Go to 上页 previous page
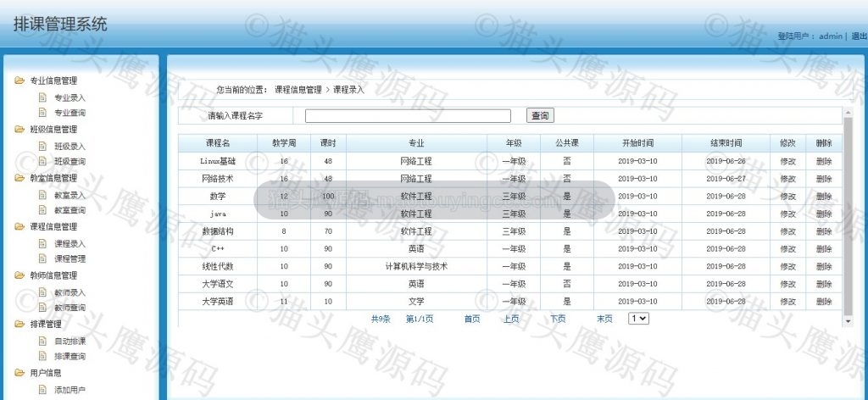 point(511,319)
